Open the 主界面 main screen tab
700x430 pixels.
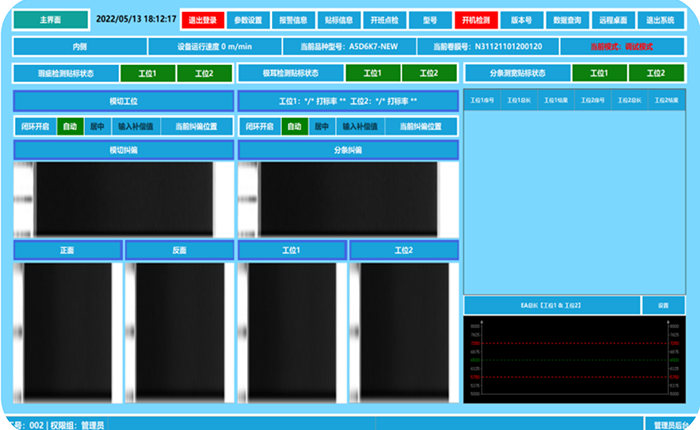pos(50,19)
